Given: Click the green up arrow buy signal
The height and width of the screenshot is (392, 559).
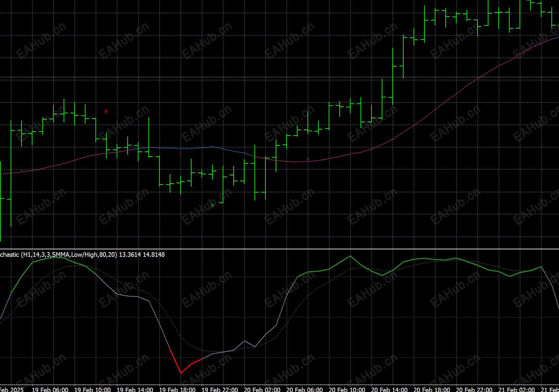Looking at the screenshot, I should [212, 205].
